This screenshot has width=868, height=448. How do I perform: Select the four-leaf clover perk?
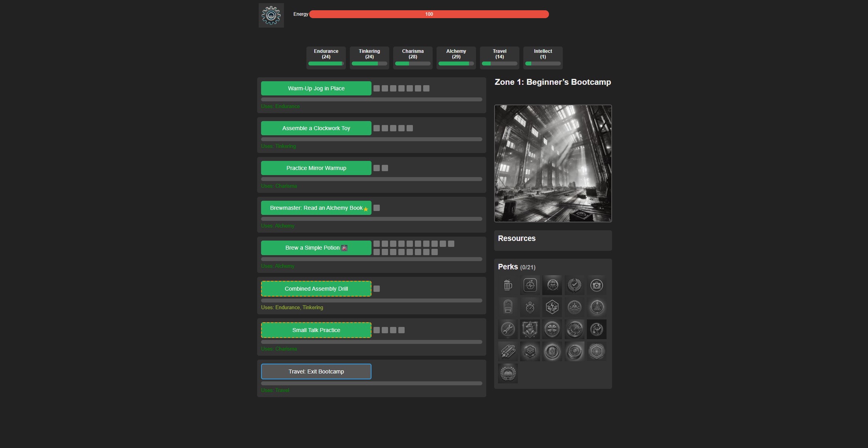point(552,329)
